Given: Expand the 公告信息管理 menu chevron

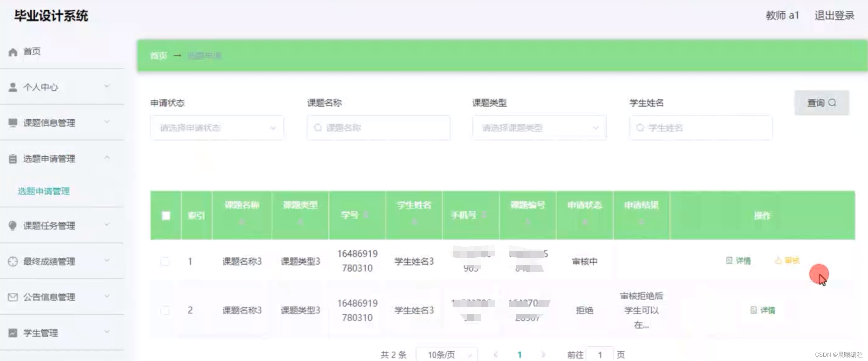Looking at the screenshot, I should coord(107,296).
